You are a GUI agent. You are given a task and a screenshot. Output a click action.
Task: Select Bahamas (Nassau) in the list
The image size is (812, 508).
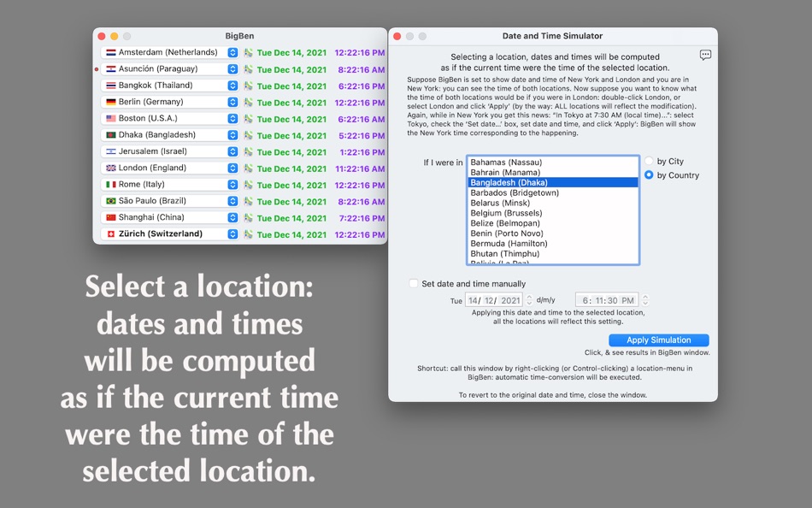[553, 162]
